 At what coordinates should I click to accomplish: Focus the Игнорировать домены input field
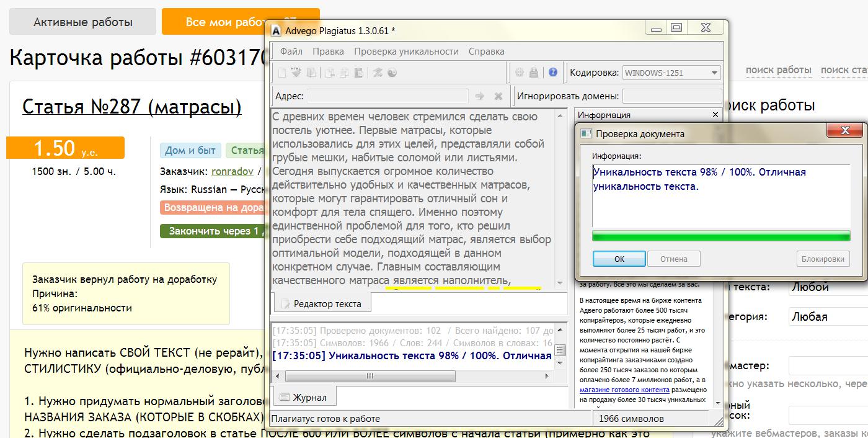click(672, 96)
